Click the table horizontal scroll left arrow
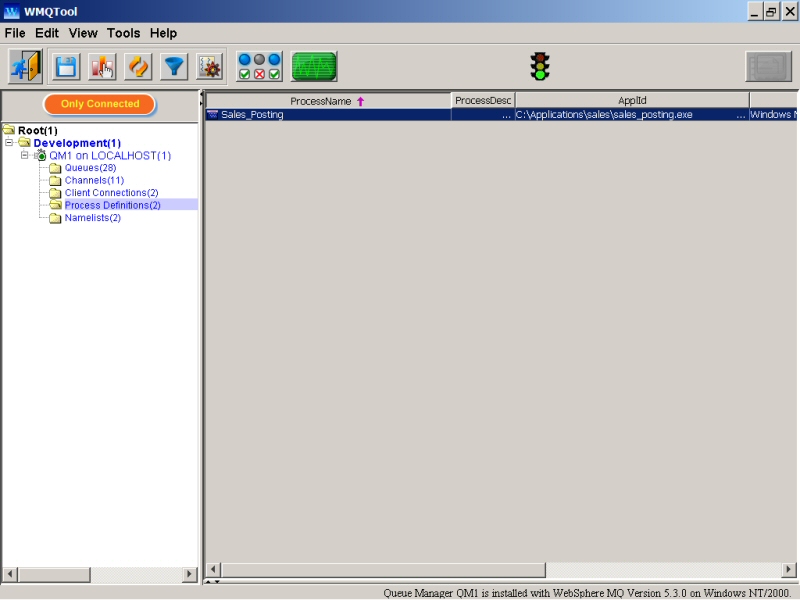This screenshot has height=600, width=800. coord(213,569)
